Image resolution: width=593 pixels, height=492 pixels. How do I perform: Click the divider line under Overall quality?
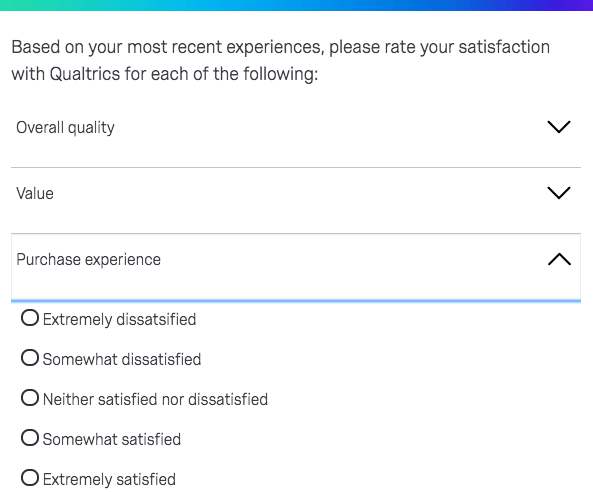[296, 167]
